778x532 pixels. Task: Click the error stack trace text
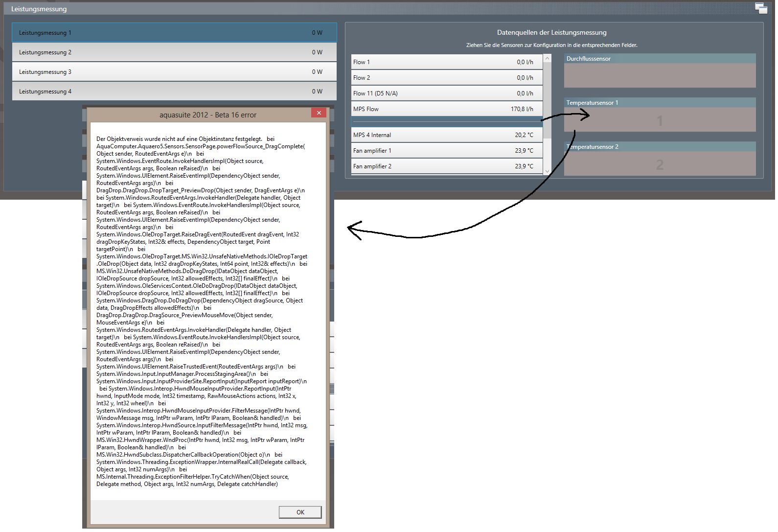(202, 311)
